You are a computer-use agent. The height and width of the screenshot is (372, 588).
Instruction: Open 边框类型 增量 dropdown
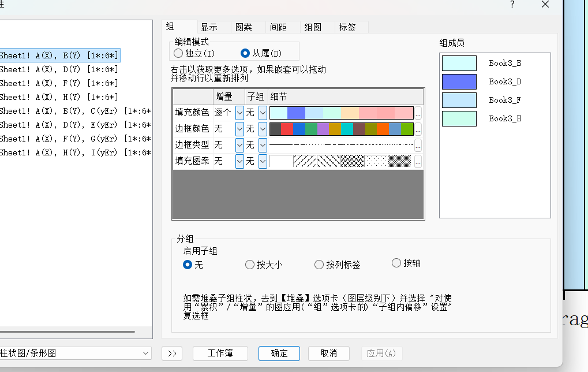click(x=239, y=145)
